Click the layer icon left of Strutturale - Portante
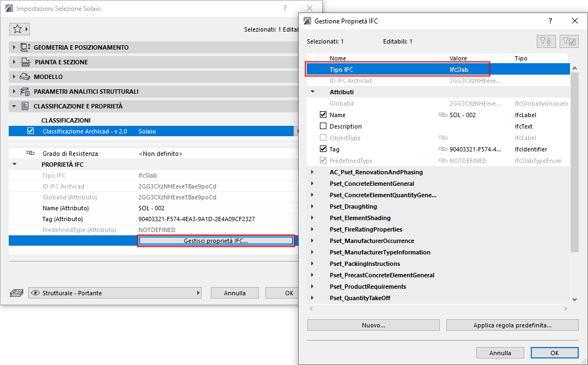Screen dimensions: 588x365 point(16,293)
